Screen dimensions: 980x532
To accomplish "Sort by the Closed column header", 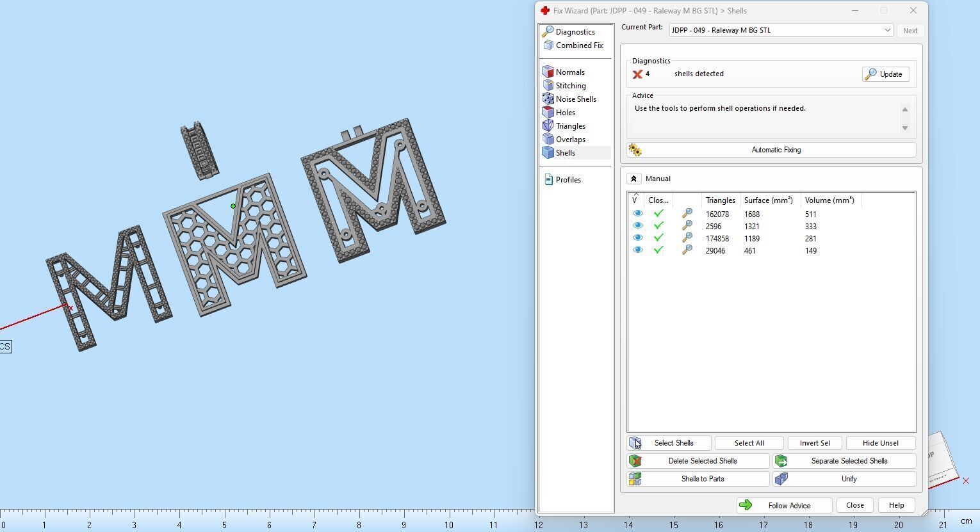I will tap(658, 200).
